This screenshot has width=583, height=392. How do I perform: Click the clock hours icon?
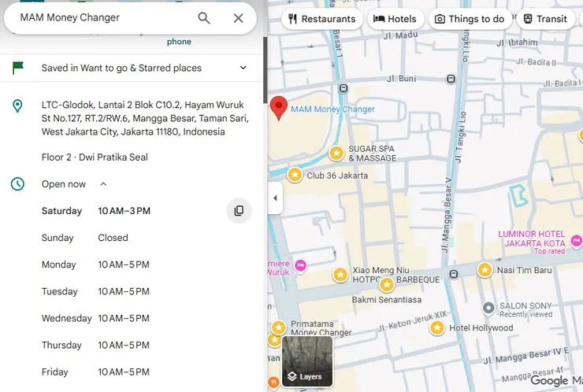point(17,184)
